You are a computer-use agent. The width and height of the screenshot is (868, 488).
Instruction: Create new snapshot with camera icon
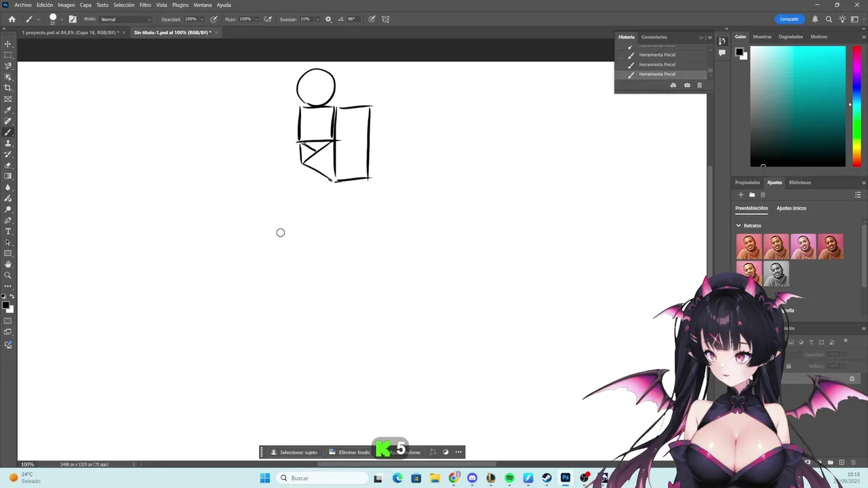pyautogui.click(x=687, y=85)
